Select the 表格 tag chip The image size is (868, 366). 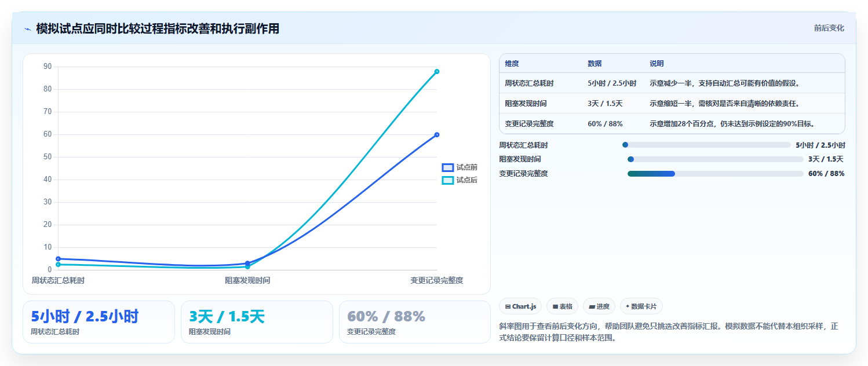pos(562,306)
